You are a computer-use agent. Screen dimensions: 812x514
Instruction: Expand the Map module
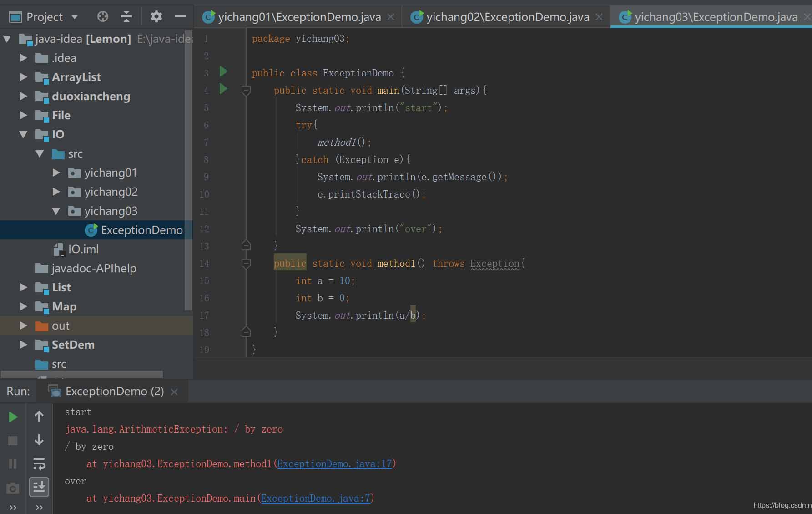pos(24,307)
